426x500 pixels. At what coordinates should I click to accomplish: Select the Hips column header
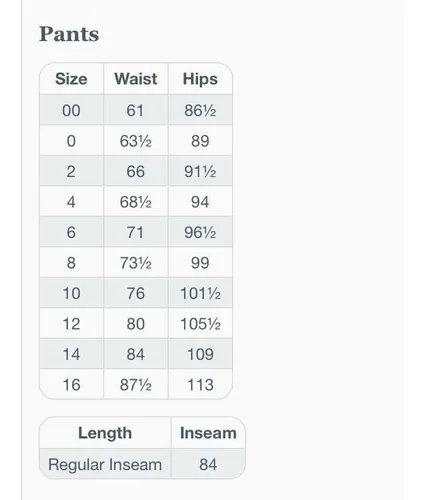point(200,79)
